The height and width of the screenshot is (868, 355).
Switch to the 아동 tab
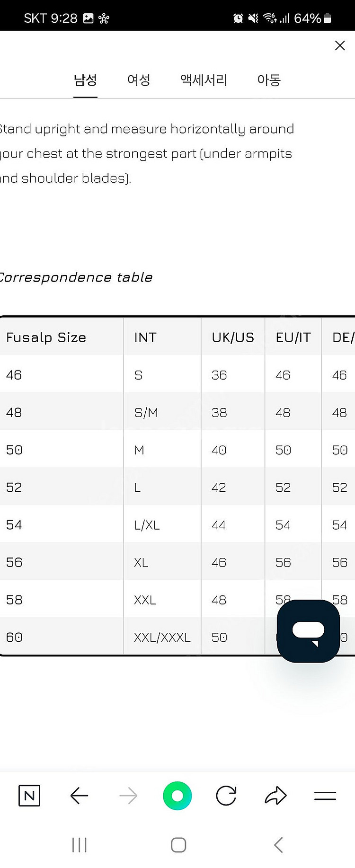click(269, 80)
